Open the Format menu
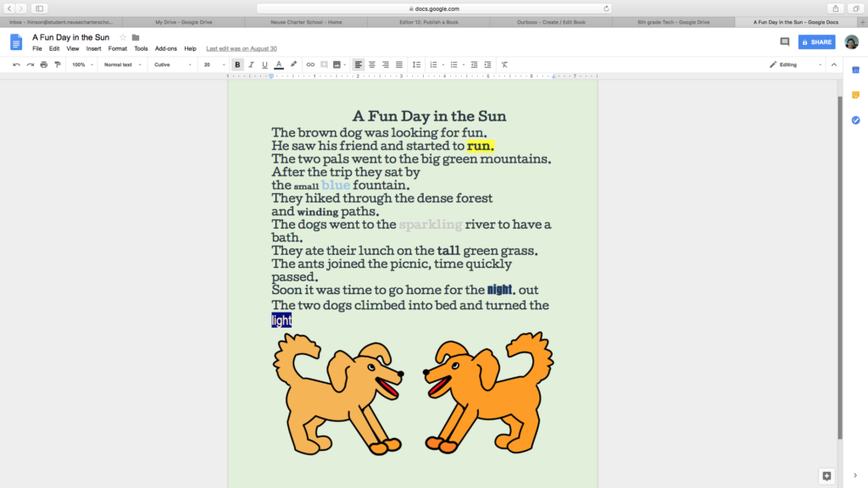 [x=117, y=48]
